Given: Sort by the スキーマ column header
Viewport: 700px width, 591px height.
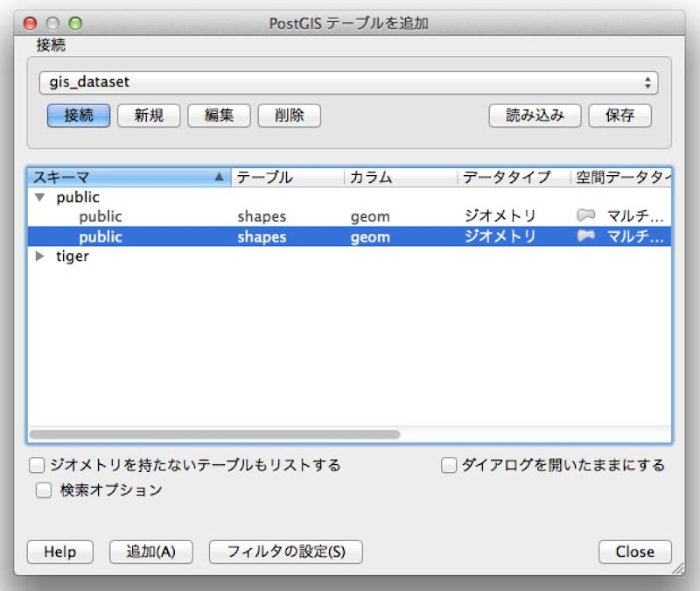Looking at the screenshot, I should [x=129, y=178].
